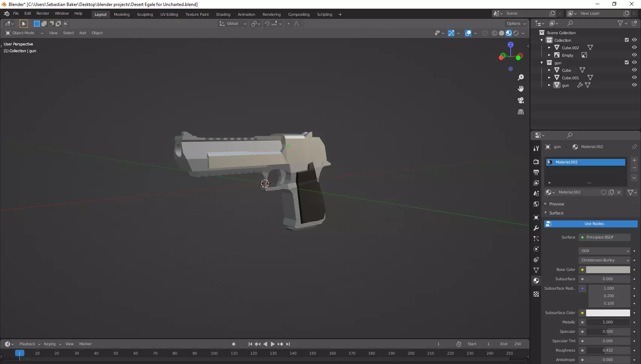This screenshot has width=641, height=364.
Task: Click the Principled BSDF surface button
Action: [x=605, y=237]
